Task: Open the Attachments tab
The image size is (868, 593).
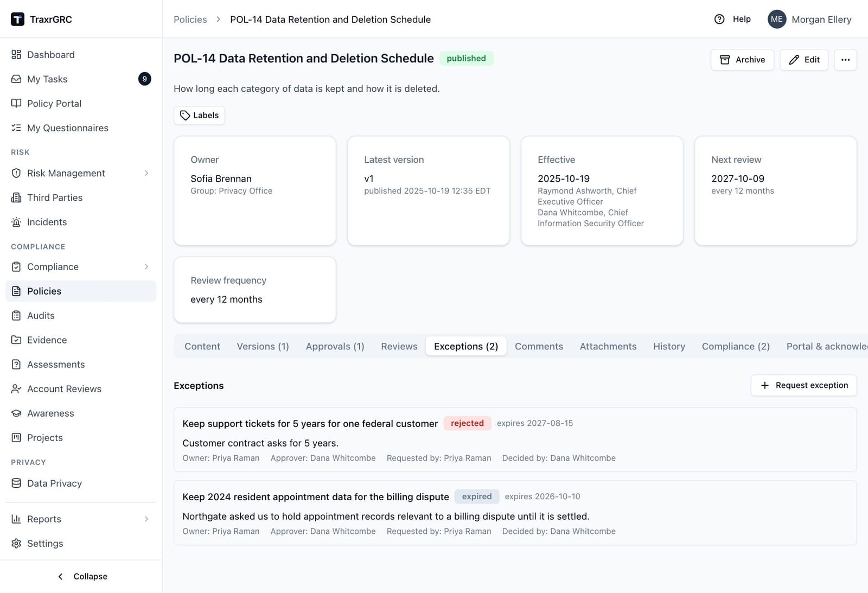Action: [x=608, y=346]
